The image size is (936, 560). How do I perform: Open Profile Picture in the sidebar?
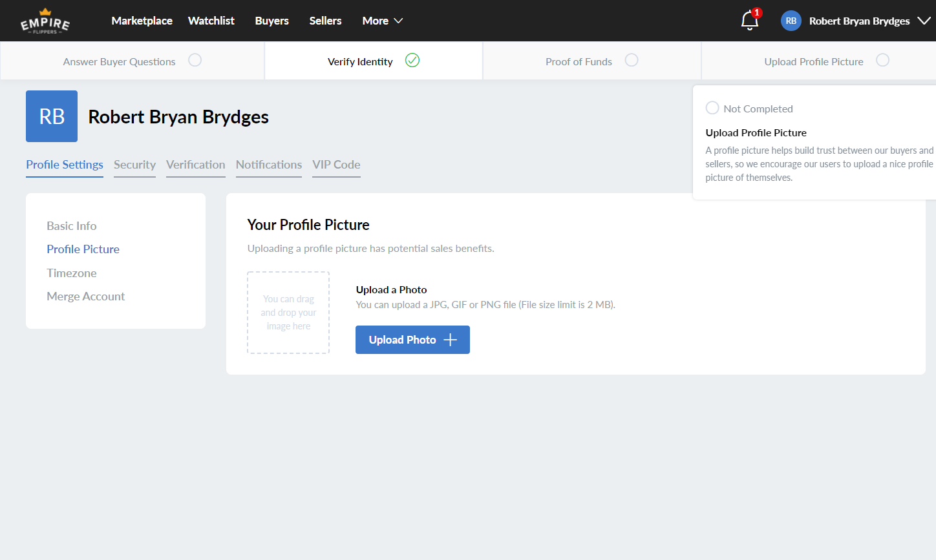point(83,249)
